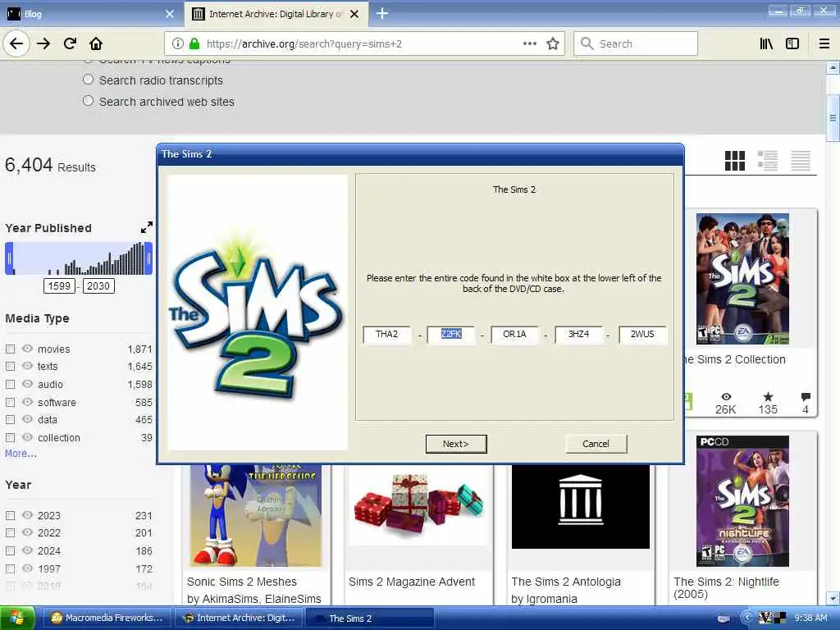The width and height of the screenshot is (840, 630).
Task: Show site information via the info icon
Action: [178, 43]
